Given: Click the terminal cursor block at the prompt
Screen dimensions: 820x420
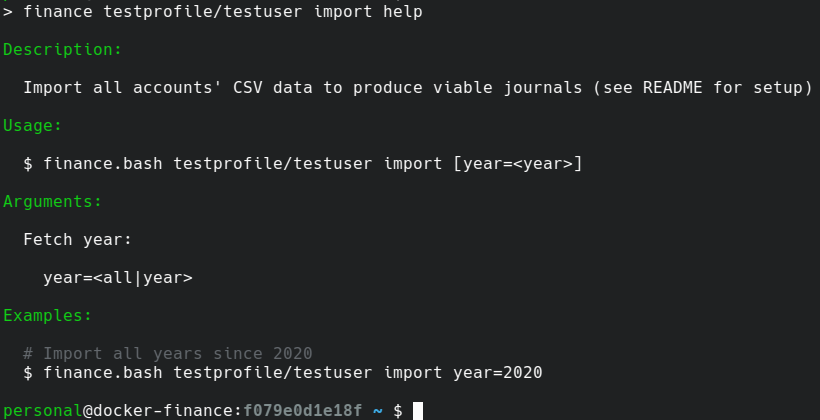Looking at the screenshot, I should click(418, 410).
